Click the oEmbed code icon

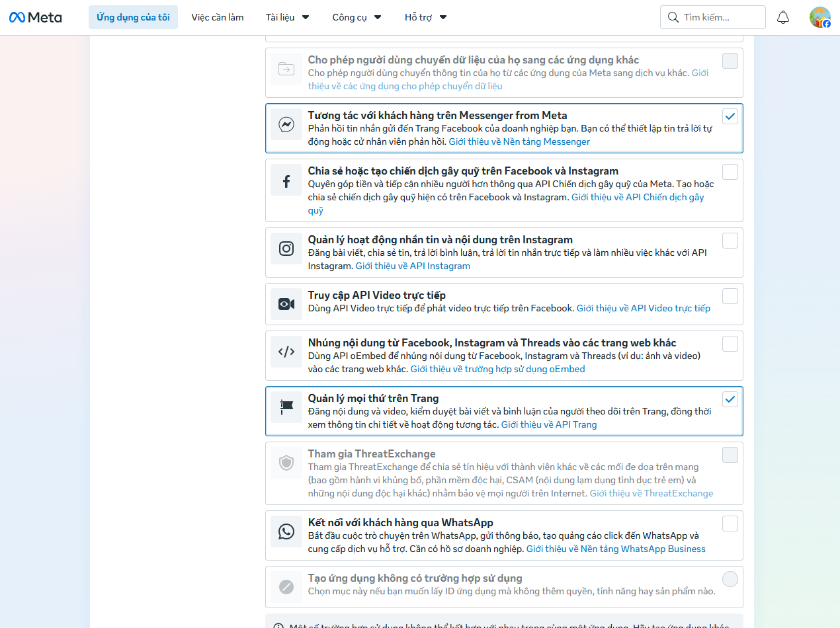coord(286,352)
